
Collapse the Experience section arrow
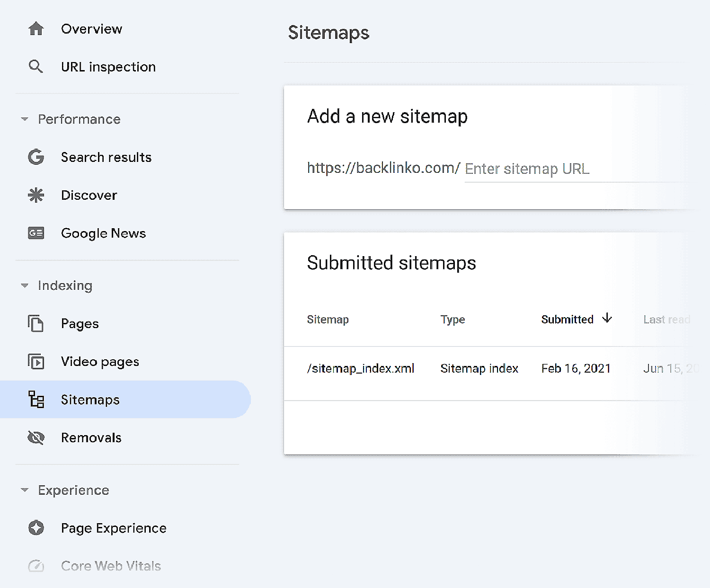pos(25,490)
